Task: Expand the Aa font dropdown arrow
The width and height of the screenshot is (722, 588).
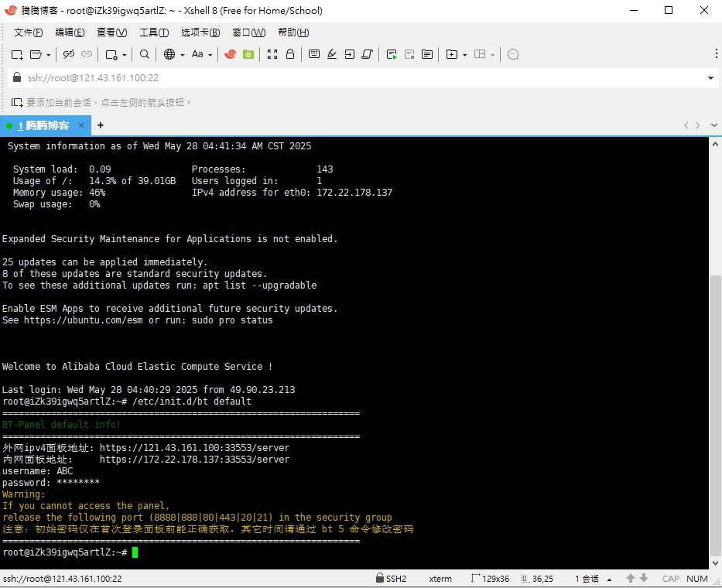Action: 210,55
